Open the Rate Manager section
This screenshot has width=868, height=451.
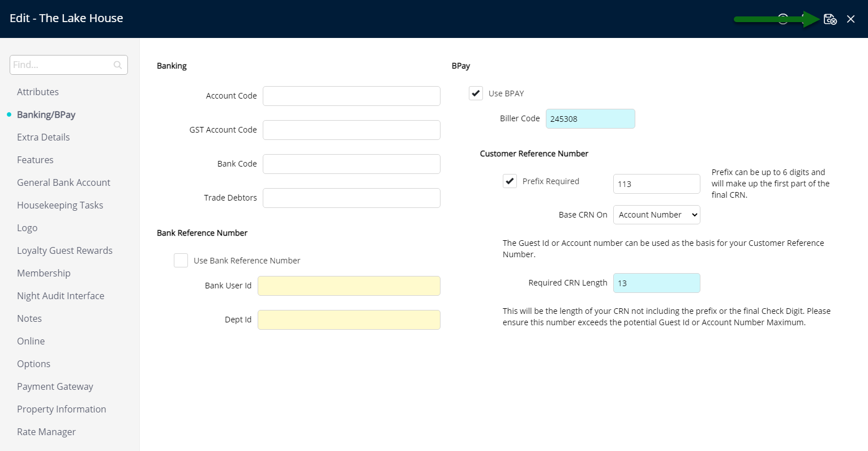click(x=46, y=432)
